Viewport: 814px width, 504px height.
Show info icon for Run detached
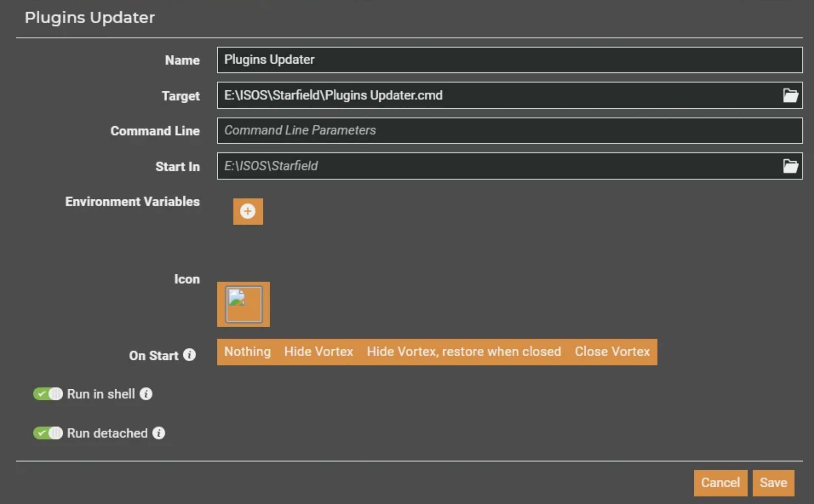159,433
